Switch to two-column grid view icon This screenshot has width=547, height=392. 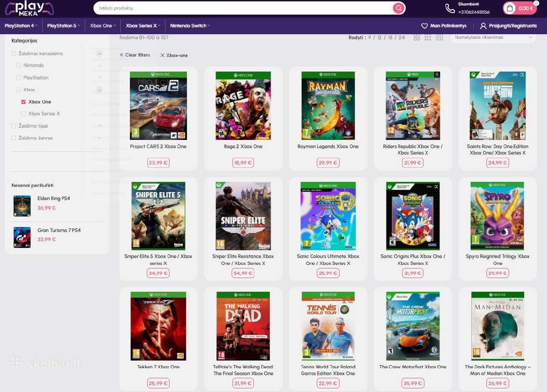[417, 37]
